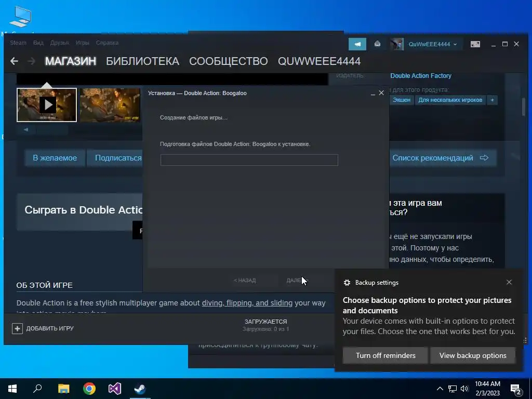The image size is (532, 399).
Task: Open the clock showing 10:44 AM
Action: pos(487,389)
